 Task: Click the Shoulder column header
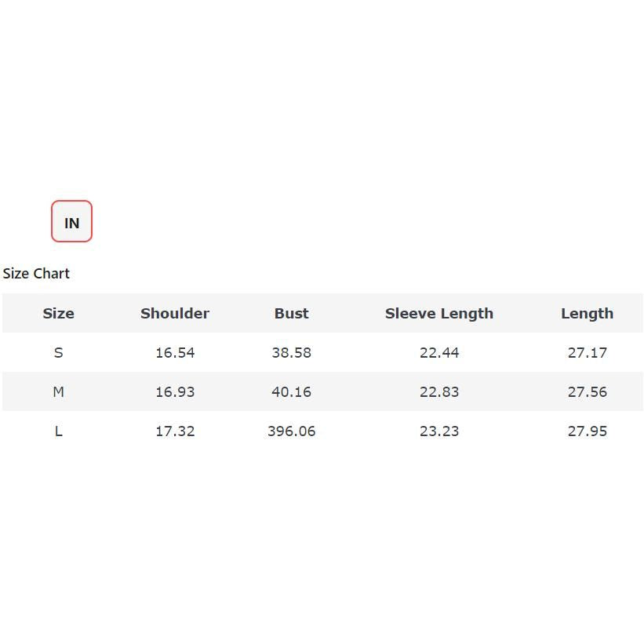tap(175, 314)
